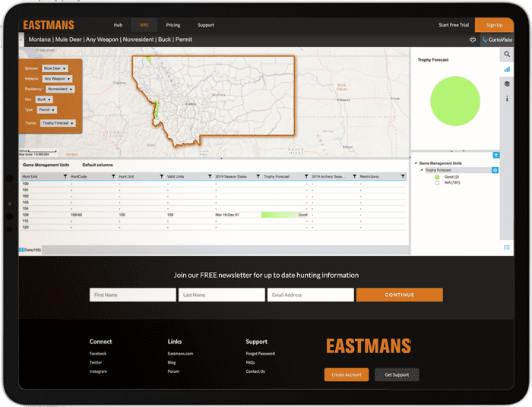Open the Sex Buck dropdown
The width and height of the screenshot is (532, 407).
coord(44,99)
